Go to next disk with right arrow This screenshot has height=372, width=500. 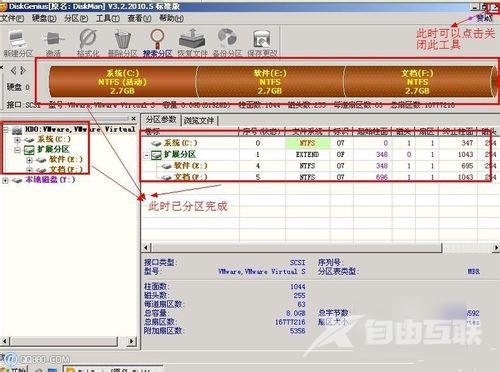pos(22,70)
